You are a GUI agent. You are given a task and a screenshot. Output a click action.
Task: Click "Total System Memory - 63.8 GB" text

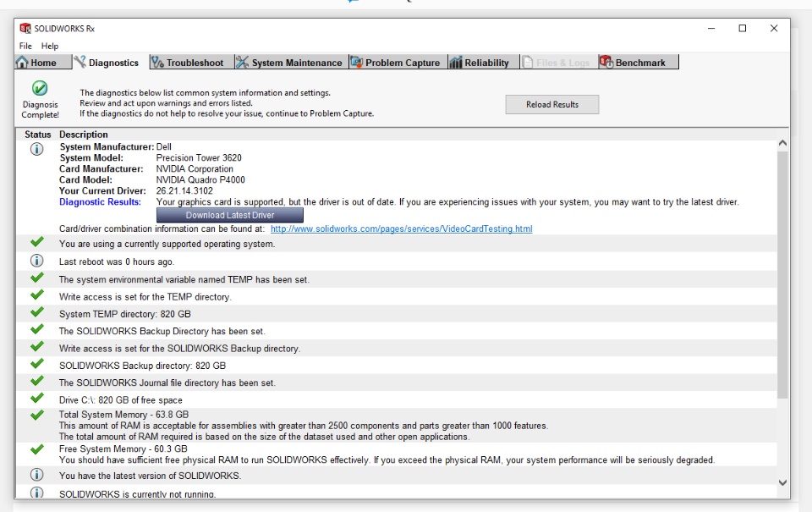(123, 415)
